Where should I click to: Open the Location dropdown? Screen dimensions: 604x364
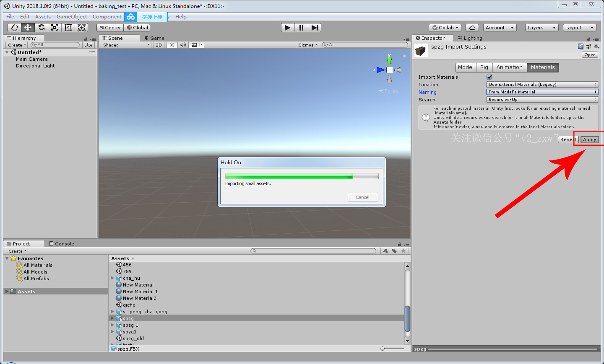(x=542, y=85)
